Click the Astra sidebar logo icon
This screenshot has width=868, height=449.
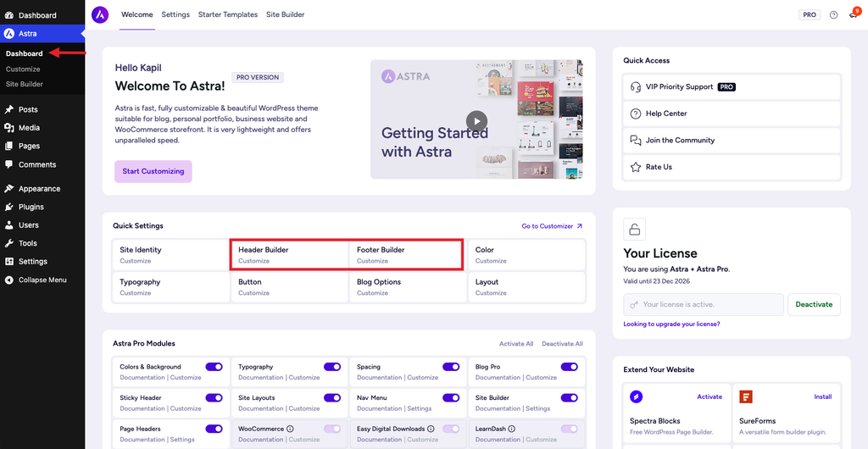(x=8, y=34)
